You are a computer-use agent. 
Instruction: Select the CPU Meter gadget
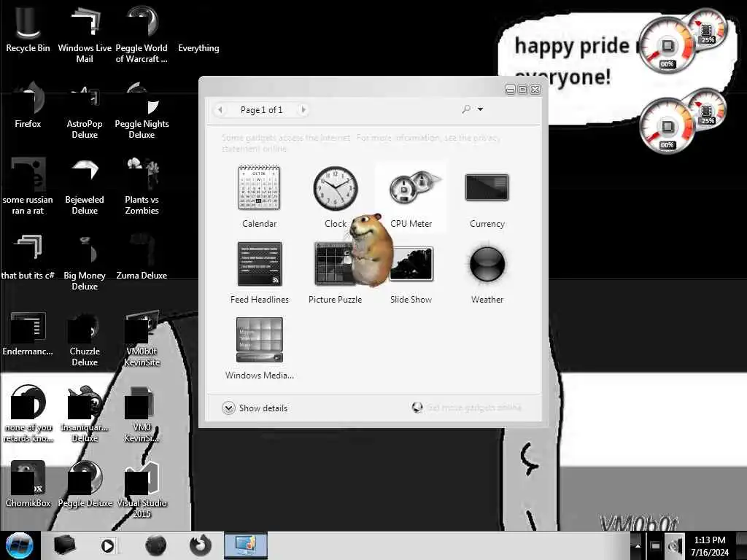tap(411, 196)
